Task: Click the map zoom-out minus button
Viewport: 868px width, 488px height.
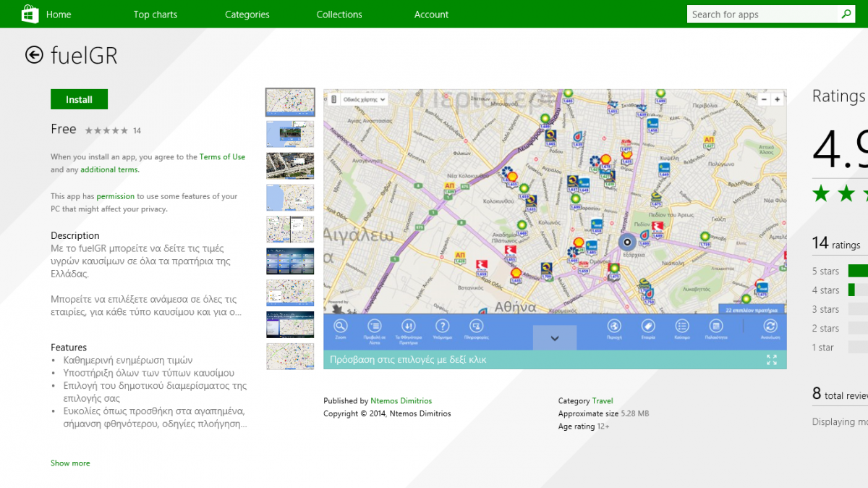Action: (x=765, y=99)
